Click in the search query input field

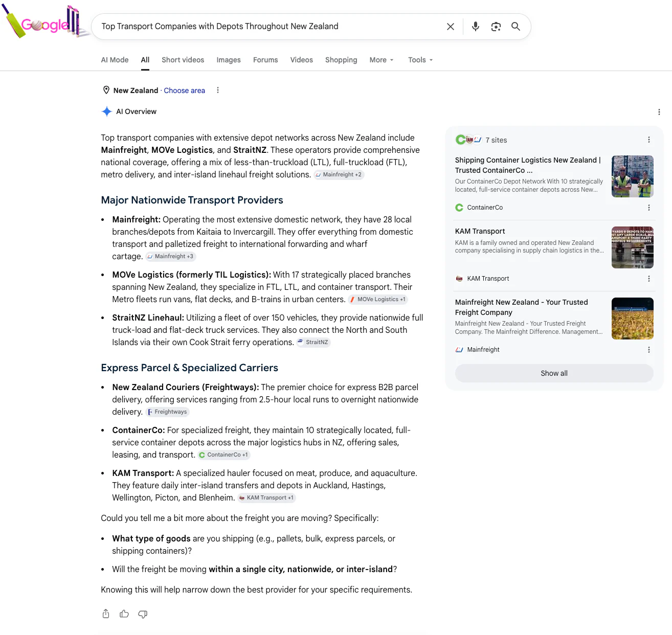pyautogui.click(x=269, y=27)
